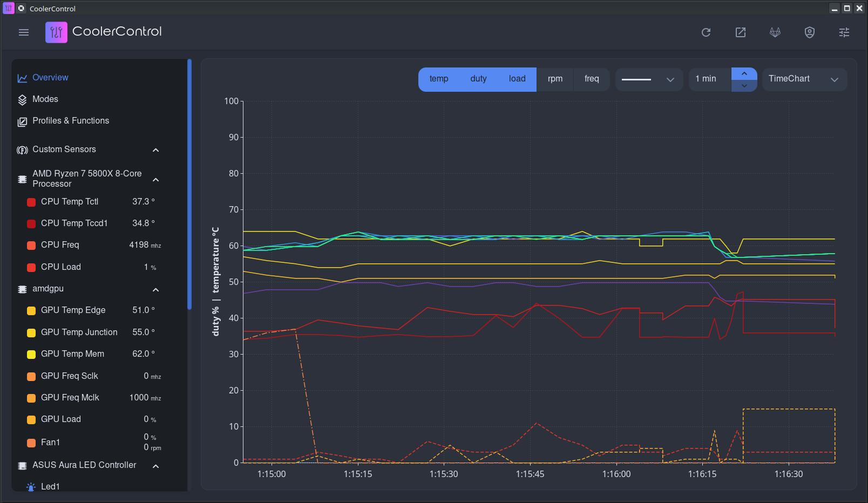Enable the rpm chart filter

tap(555, 79)
